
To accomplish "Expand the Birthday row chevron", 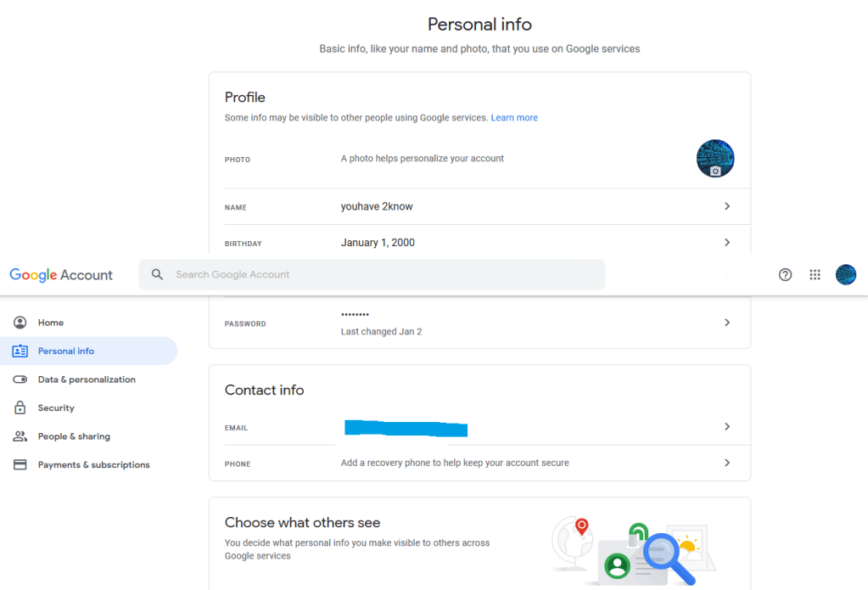I will (x=727, y=243).
